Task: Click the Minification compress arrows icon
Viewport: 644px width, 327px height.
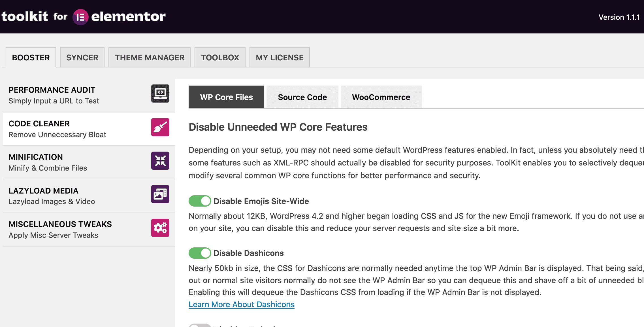Action: (160, 161)
